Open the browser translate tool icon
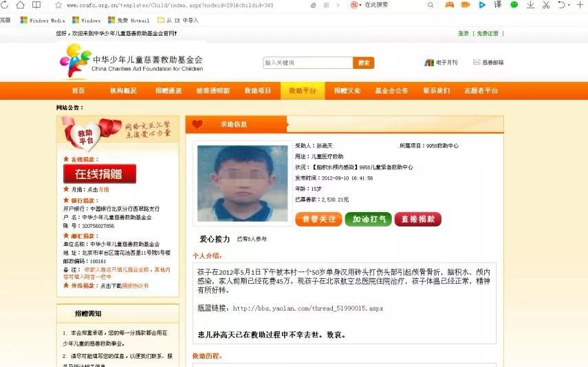Viewport: 588px width, 367px height. point(498,5)
